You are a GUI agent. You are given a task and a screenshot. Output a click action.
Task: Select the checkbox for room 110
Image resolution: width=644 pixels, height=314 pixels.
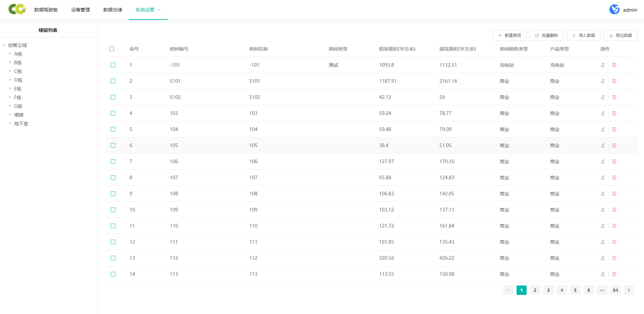(113, 226)
